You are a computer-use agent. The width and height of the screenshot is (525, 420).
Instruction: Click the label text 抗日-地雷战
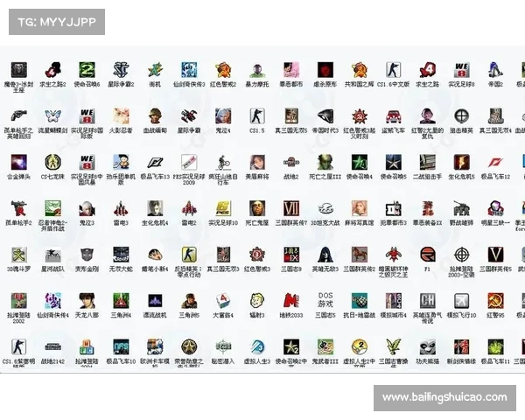360,315
